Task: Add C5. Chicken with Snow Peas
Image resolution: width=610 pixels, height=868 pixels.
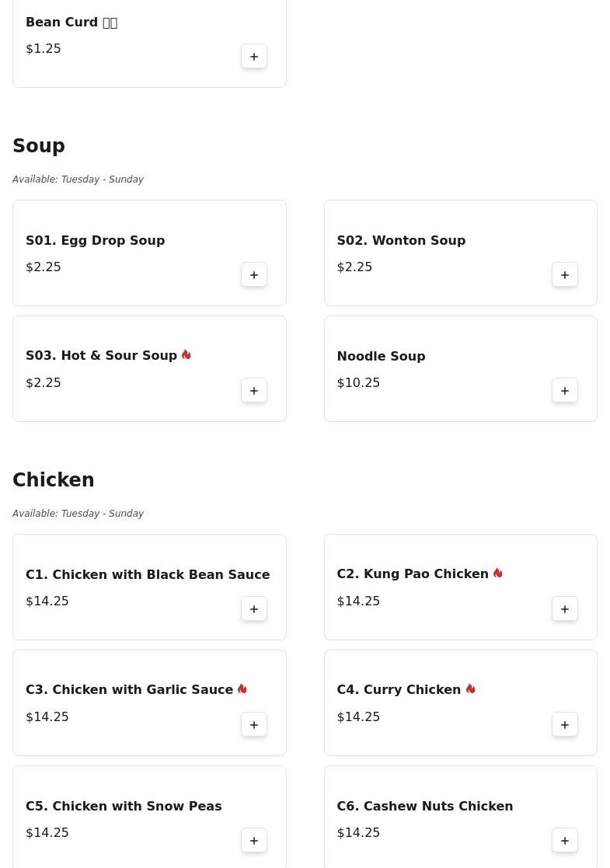Action: [254, 841]
